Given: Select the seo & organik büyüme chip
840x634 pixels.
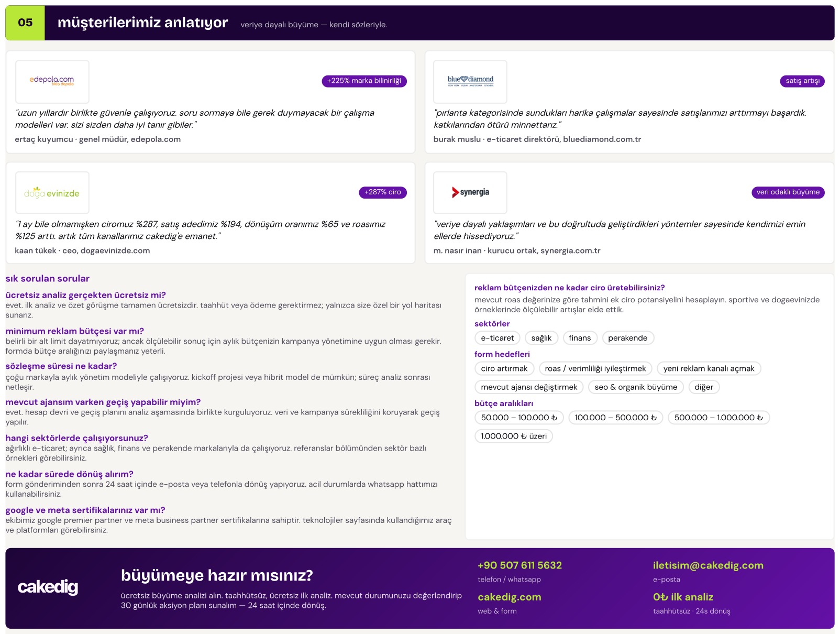Looking at the screenshot, I should tap(636, 387).
